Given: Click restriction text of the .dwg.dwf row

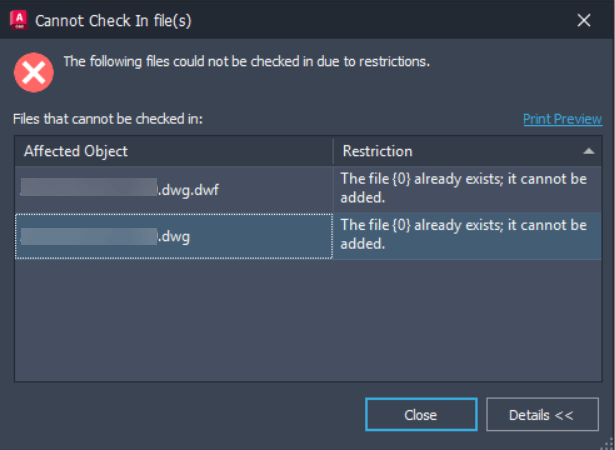Looking at the screenshot, I should point(462,188).
